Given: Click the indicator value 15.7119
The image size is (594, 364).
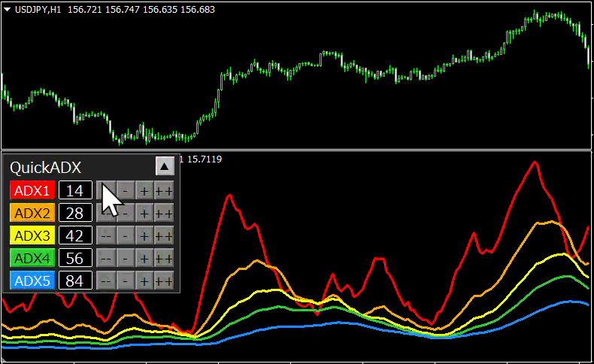Looking at the screenshot, I should [205, 159].
